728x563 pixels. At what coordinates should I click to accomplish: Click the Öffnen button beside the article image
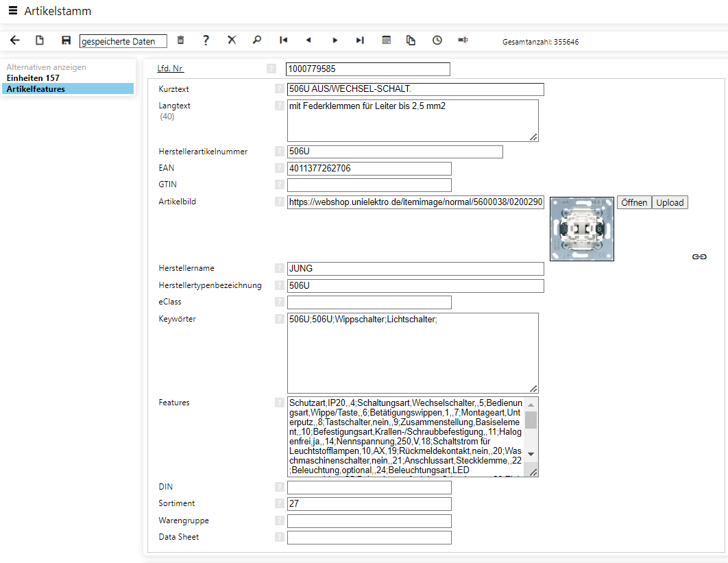(634, 202)
